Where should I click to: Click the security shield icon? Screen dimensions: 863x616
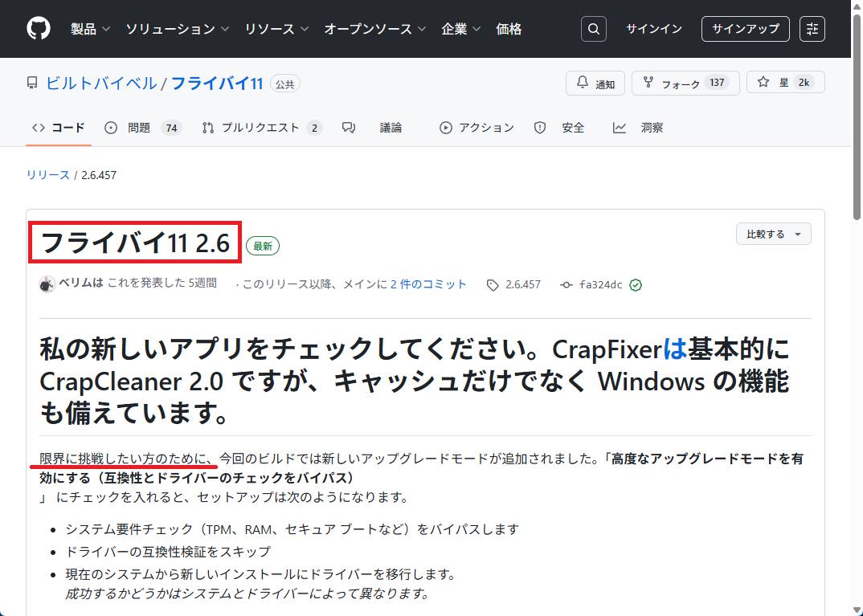click(540, 128)
